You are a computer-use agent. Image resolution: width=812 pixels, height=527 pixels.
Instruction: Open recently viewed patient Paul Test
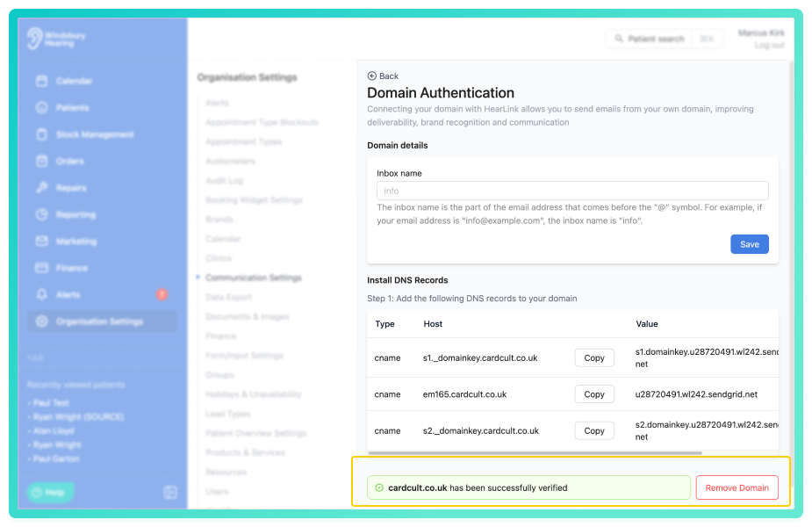51,403
